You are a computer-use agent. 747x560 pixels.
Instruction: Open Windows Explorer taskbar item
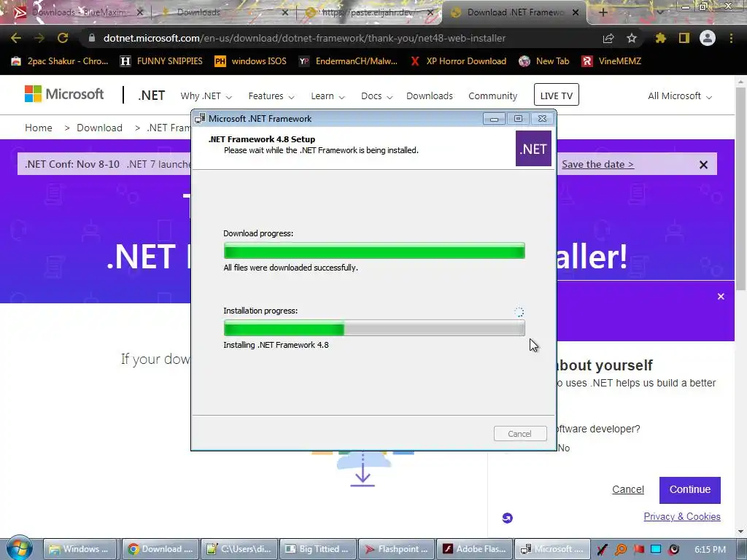tap(80, 549)
